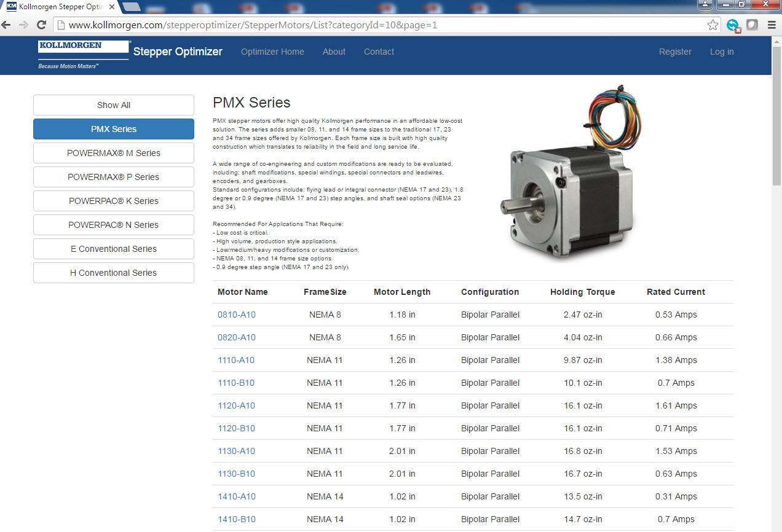This screenshot has width=782, height=532.
Task: Click Log in in the navbar
Action: (722, 52)
